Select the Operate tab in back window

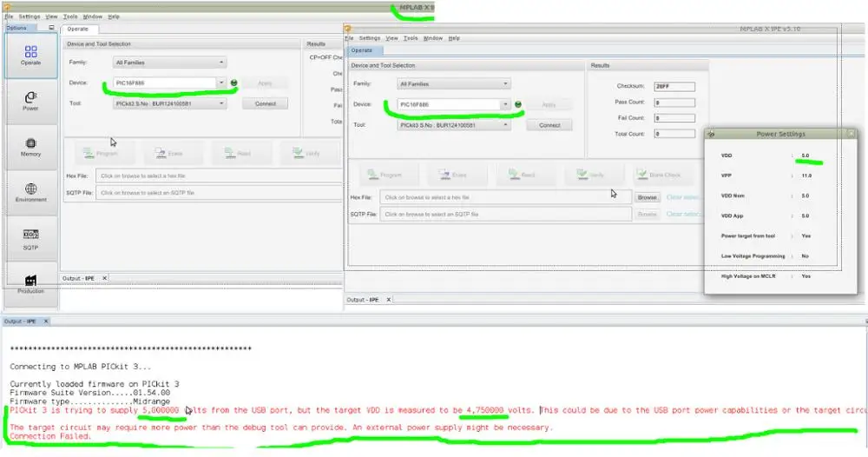(79, 29)
